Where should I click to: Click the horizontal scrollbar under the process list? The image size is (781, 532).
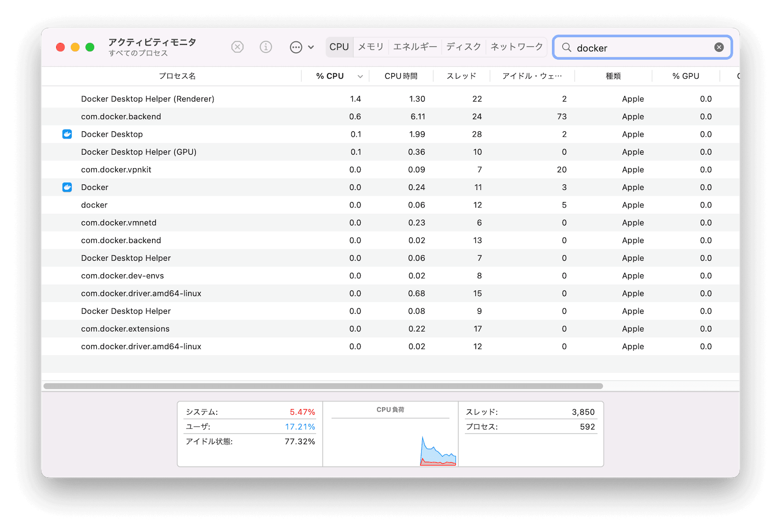pos(323,386)
